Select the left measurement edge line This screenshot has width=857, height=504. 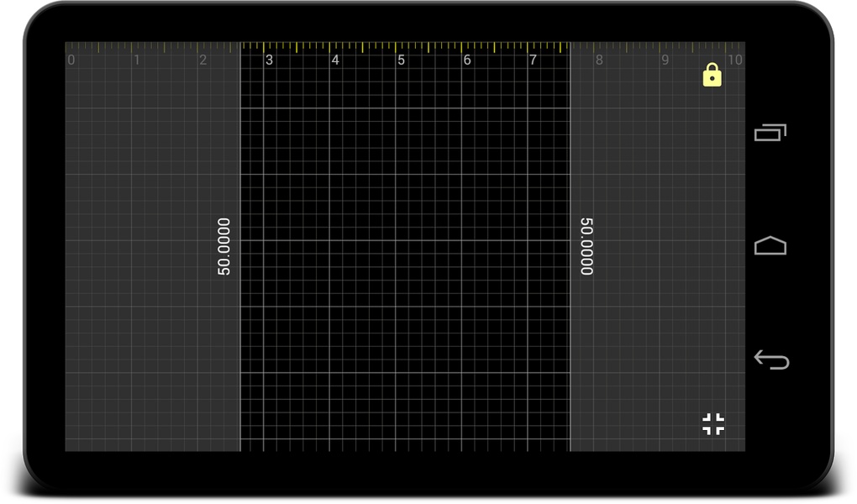240,247
